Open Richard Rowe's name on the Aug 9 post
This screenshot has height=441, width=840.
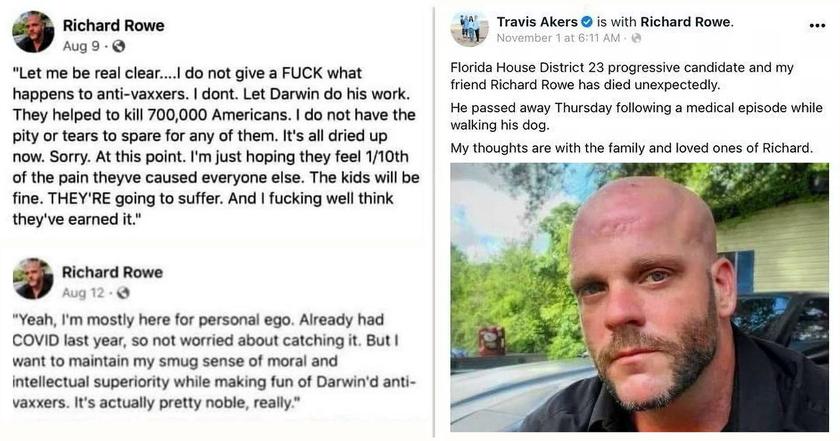tap(112, 25)
